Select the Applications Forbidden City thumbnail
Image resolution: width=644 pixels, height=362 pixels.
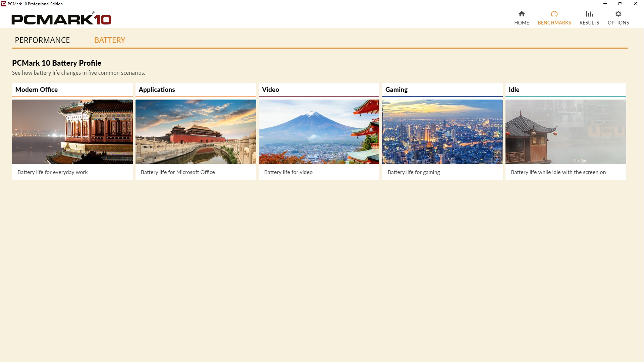(x=196, y=132)
